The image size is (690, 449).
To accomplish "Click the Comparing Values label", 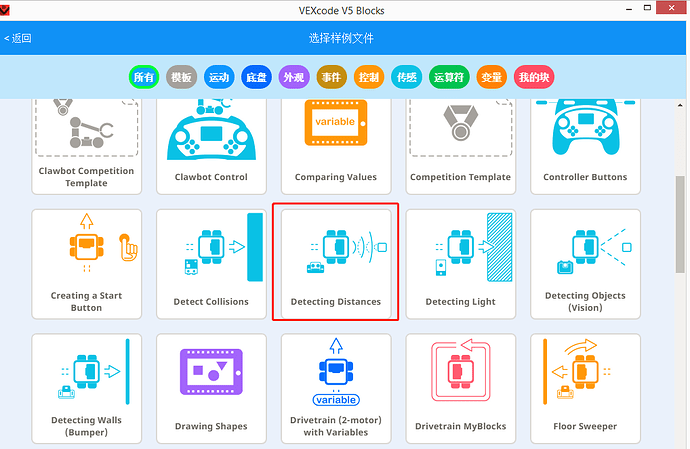I will [336, 177].
